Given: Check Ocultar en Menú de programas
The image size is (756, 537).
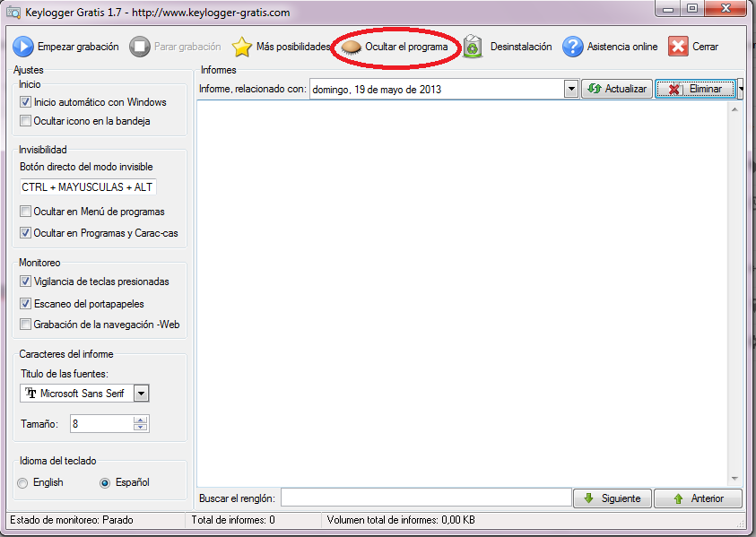Looking at the screenshot, I should point(25,212).
